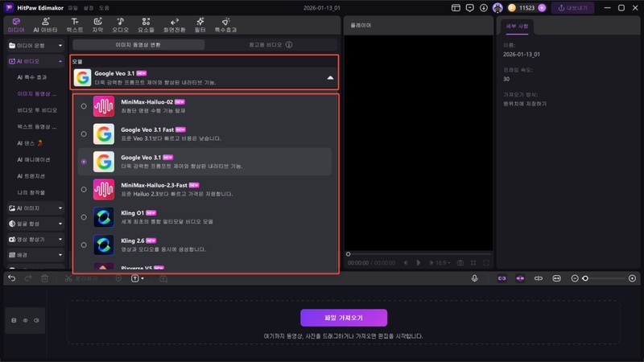This screenshot has height=362, width=644.
Task: Toggle track visibility eye icon
Action: 25,320
